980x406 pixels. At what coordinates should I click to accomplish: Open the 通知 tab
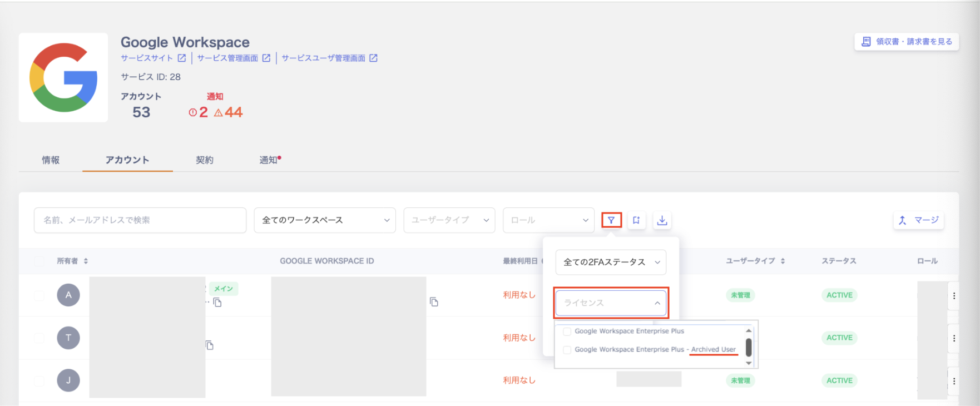point(270,160)
